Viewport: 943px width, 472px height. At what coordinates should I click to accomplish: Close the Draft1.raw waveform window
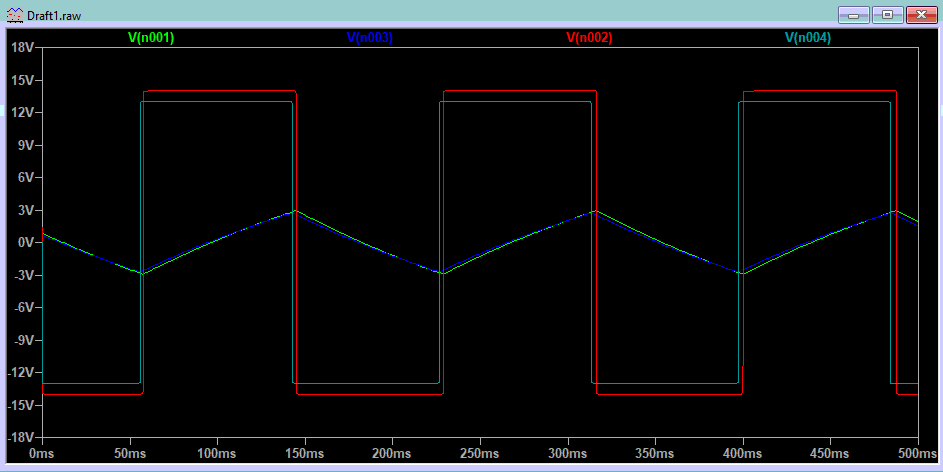pos(921,15)
